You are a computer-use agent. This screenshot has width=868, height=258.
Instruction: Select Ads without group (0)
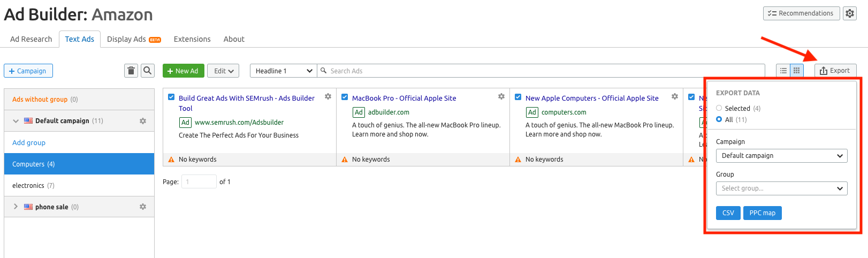click(79, 99)
